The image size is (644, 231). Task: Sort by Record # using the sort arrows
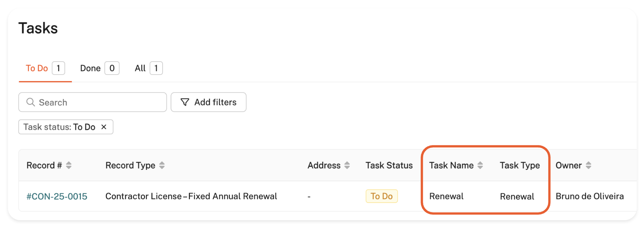click(69, 165)
